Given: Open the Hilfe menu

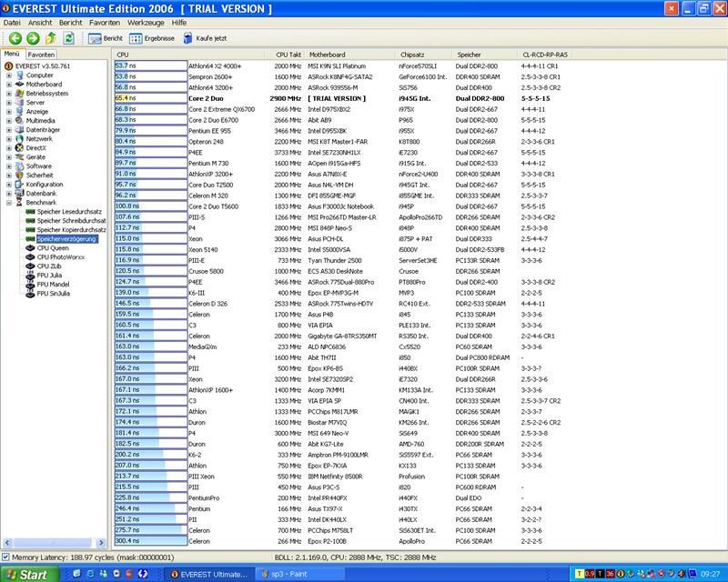Looking at the screenshot, I should [x=178, y=23].
